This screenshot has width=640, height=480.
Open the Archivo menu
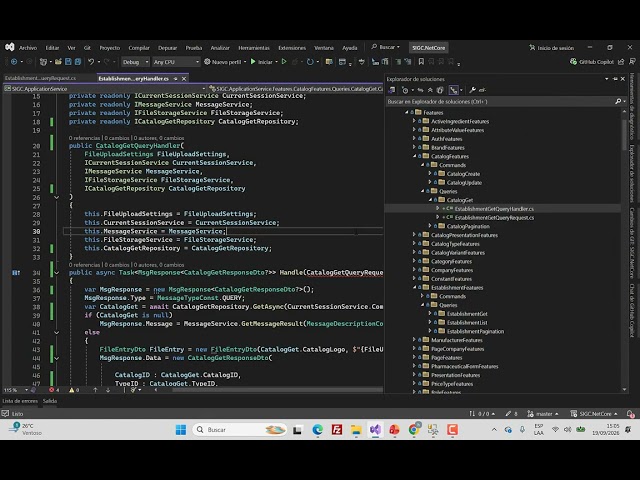[x=28, y=48]
